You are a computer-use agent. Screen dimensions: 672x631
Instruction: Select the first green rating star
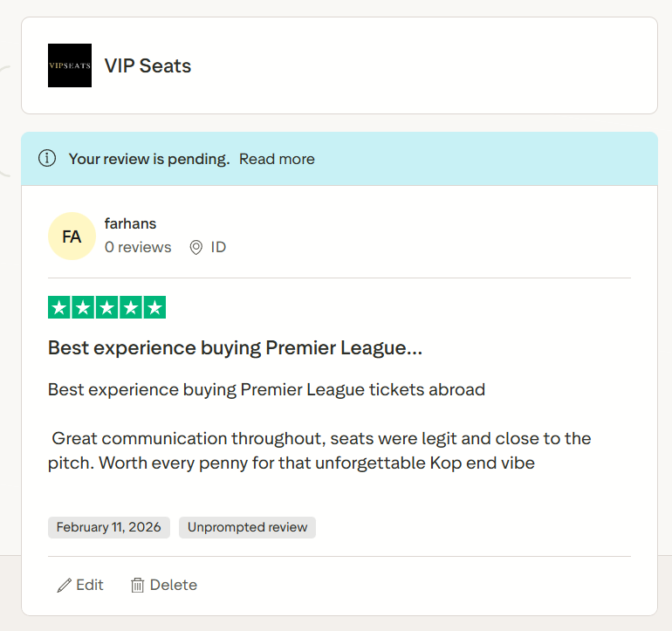click(x=59, y=307)
